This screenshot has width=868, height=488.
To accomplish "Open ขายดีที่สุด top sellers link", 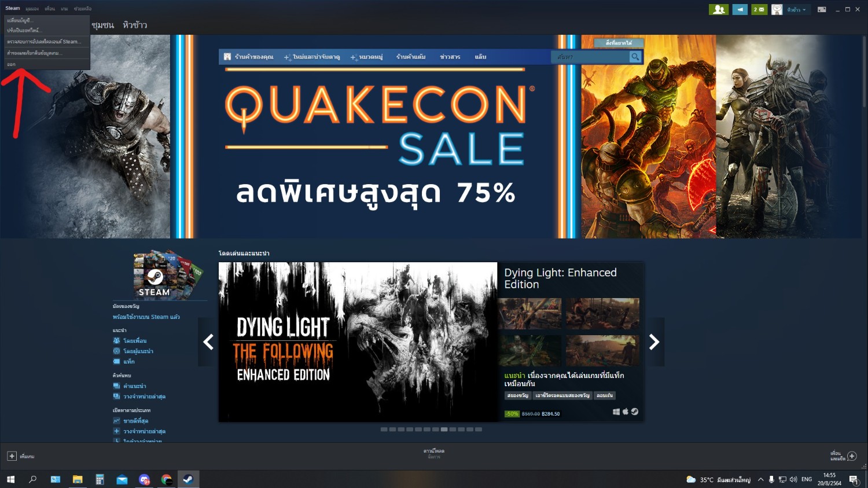I will click(x=136, y=421).
